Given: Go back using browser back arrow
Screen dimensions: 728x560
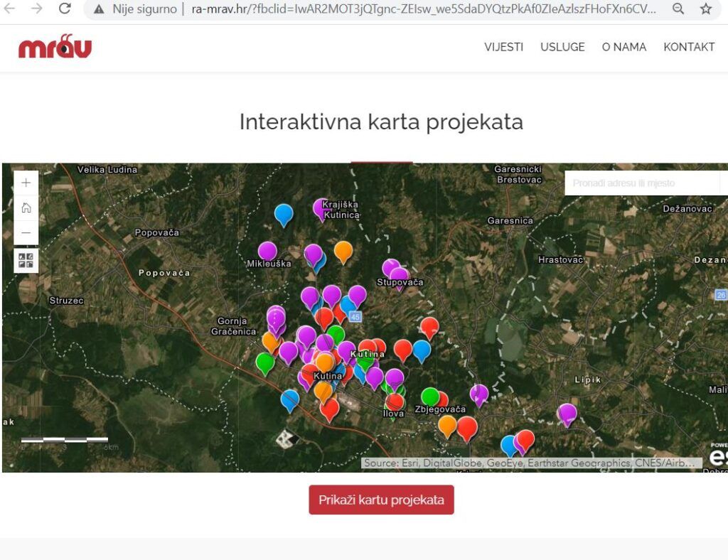Looking at the screenshot, I should (10, 9).
